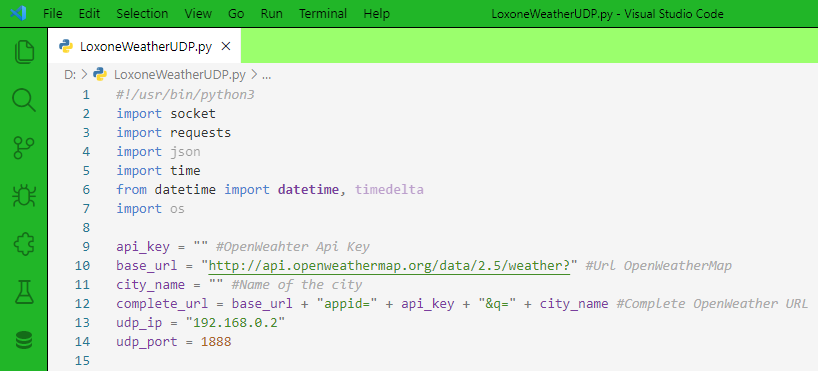Click the udp_port variable name
The image size is (818, 371).
147,342
